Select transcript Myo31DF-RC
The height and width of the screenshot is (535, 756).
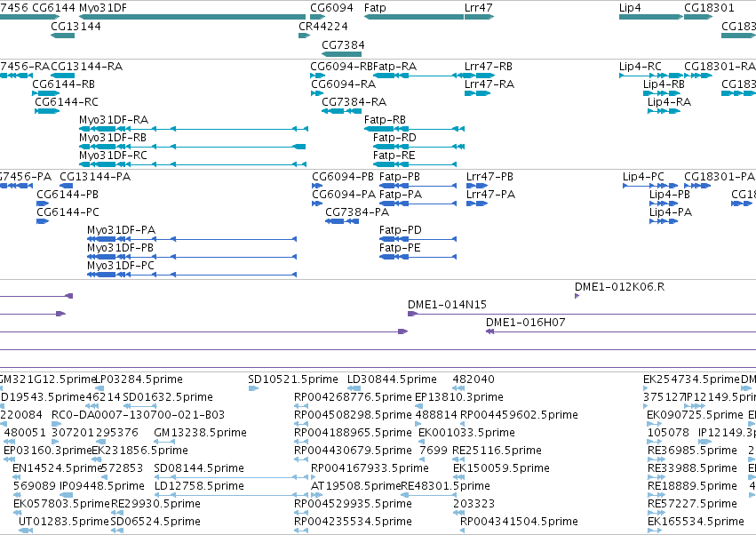click(194, 164)
